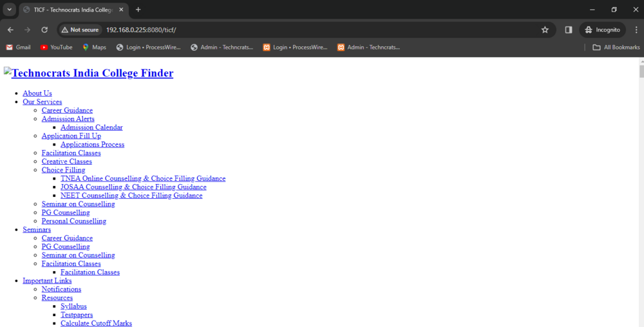The image size is (644, 327).
Task: Open the three-dot Chrome menu
Action: [x=636, y=30]
